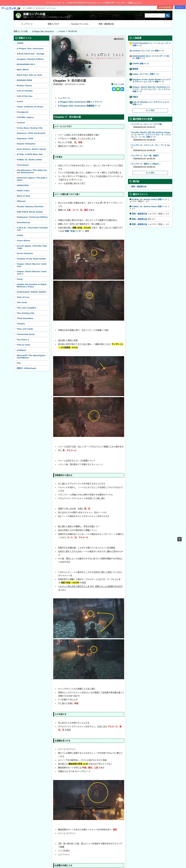This screenshot has height=868, width=186.
Task: Open recent article チャプター5：もう一度、銃弾で
Action: (145, 156)
